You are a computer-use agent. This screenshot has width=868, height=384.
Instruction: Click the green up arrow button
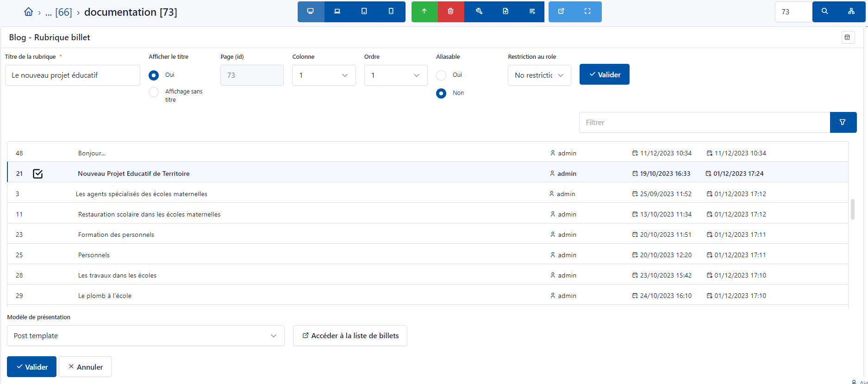pyautogui.click(x=424, y=12)
